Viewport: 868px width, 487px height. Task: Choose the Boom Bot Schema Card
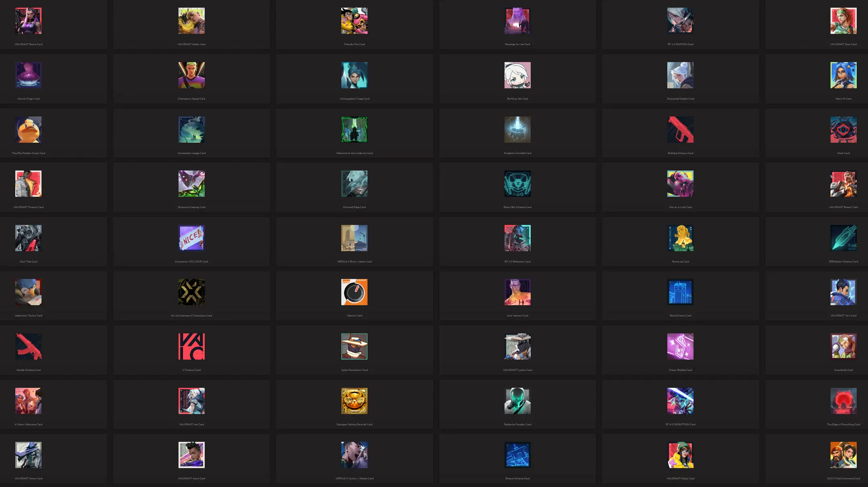(x=517, y=183)
